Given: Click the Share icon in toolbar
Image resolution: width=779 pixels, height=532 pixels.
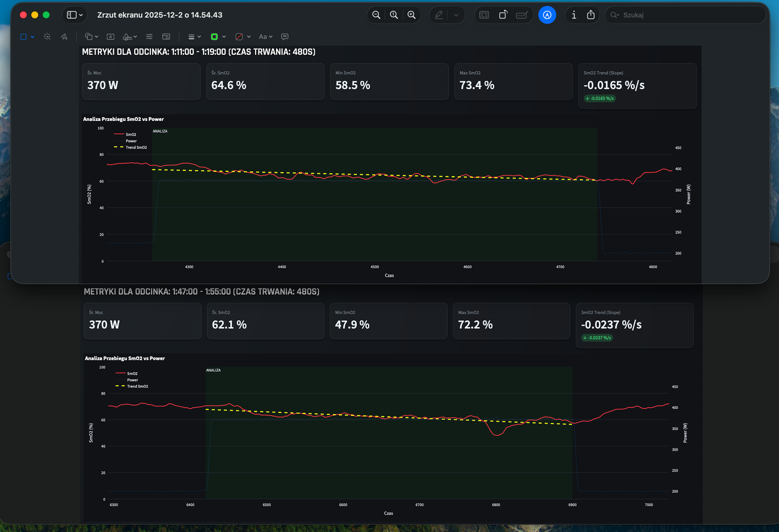Looking at the screenshot, I should coord(591,15).
